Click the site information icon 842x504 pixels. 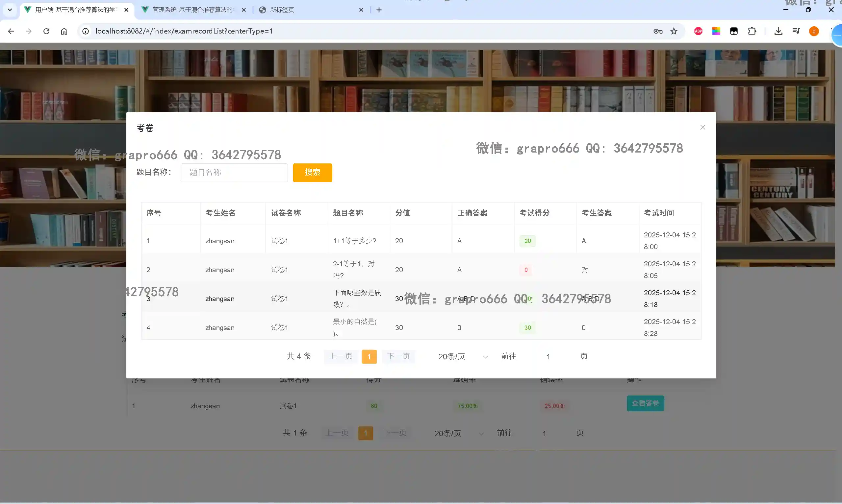click(x=86, y=31)
